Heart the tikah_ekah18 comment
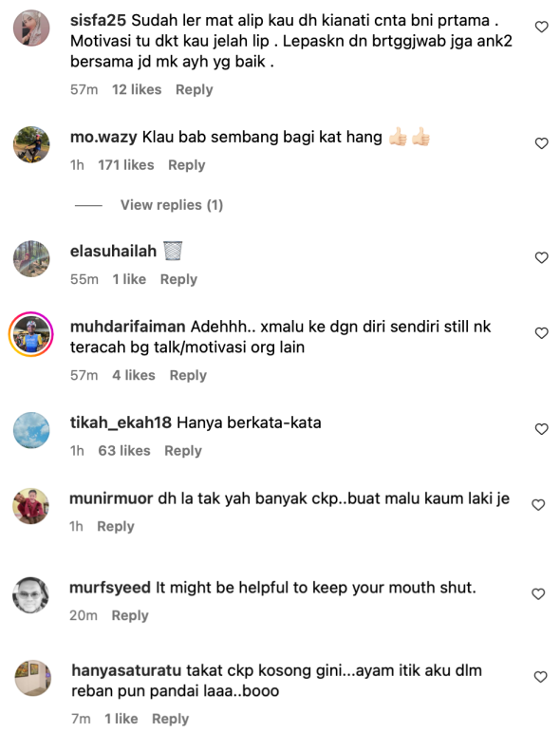 tap(541, 429)
